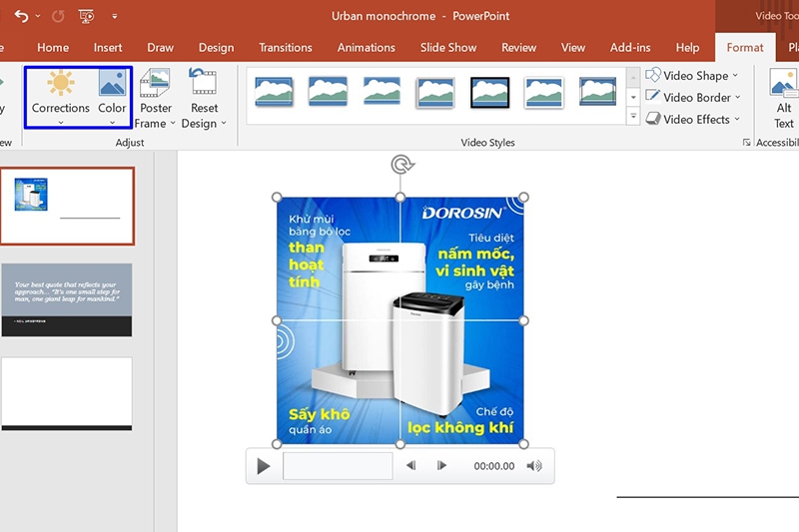Screen dimensions: 799x532
Task: Select slide 1 thumbnail with Dorosin image
Action: [67, 207]
